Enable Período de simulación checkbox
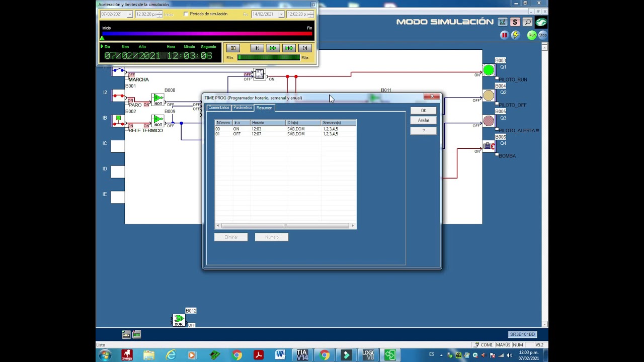 click(186, 14)
